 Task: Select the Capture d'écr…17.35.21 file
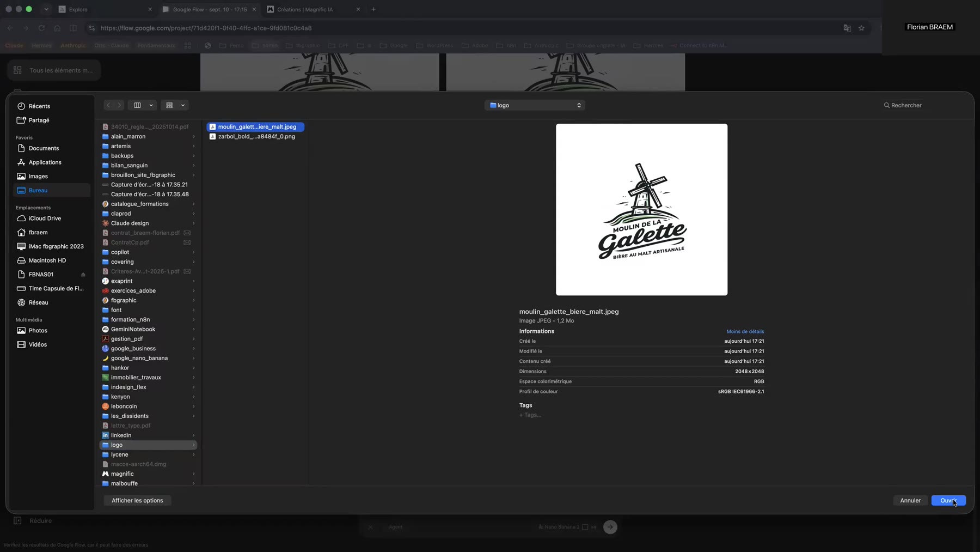pos(148,185)
